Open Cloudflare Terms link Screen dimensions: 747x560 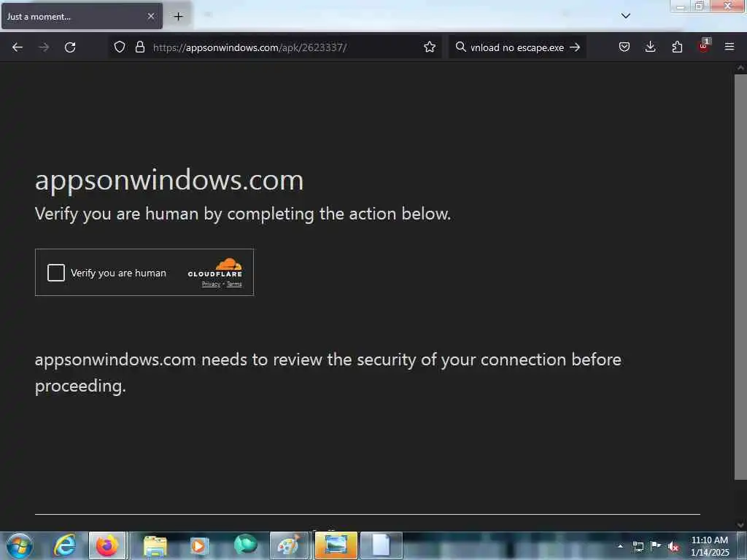point(234,284)
